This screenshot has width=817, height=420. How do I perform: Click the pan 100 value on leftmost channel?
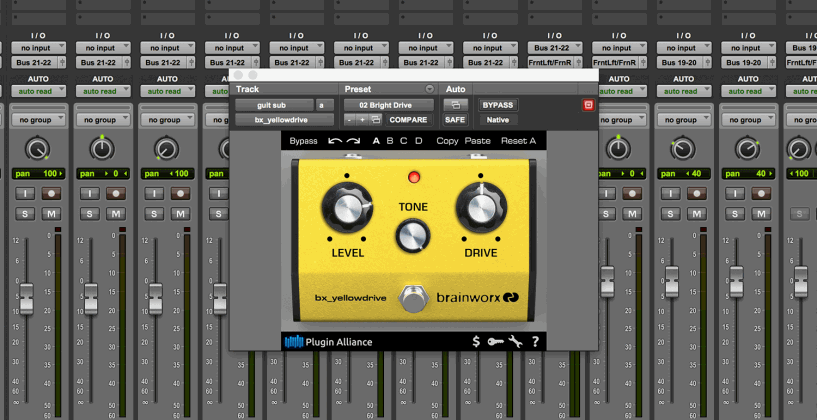39,174
